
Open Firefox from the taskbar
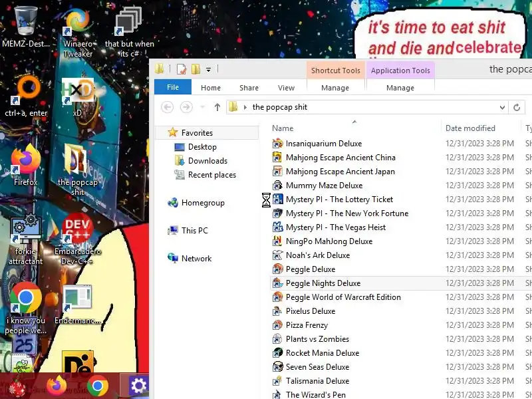[x=57, y=386]
